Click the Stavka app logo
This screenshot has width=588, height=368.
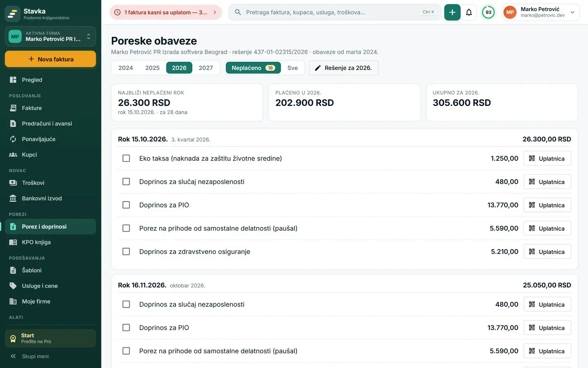[12, 14]
